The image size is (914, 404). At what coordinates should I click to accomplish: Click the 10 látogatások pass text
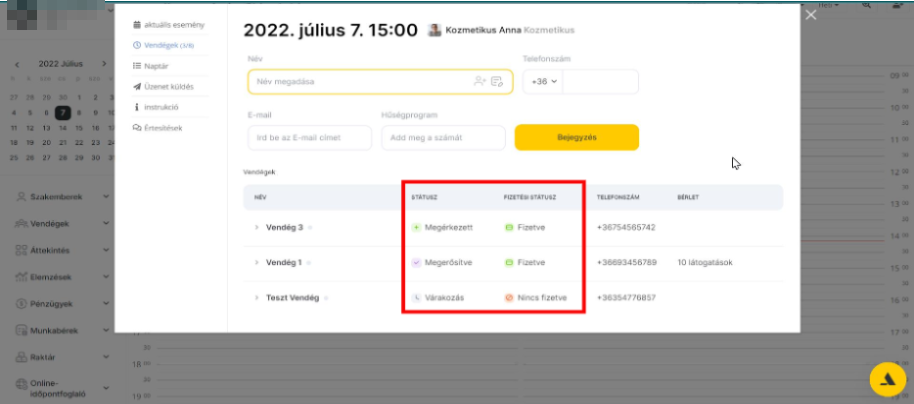pos(705,262)
